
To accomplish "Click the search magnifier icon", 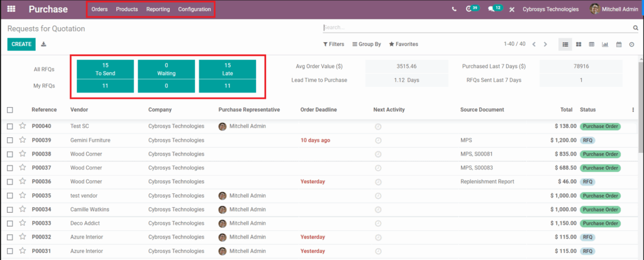I will pyautogui.click(x=635, y=28).
